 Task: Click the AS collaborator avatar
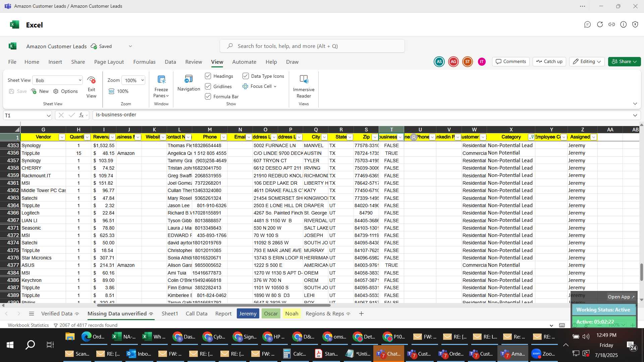pyautogui.click(x=439, y=62)
